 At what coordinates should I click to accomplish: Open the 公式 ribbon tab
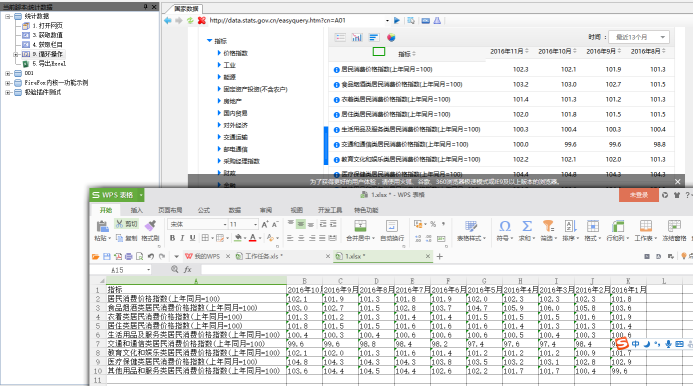(204, 210)
